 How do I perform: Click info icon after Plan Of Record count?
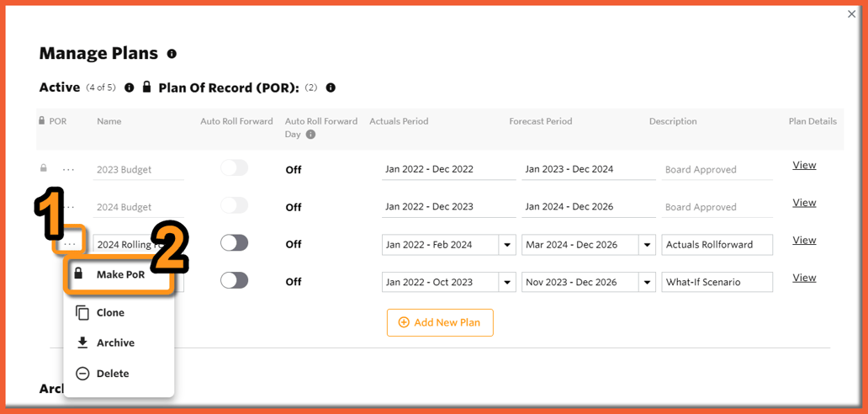(x=331, y=88)
